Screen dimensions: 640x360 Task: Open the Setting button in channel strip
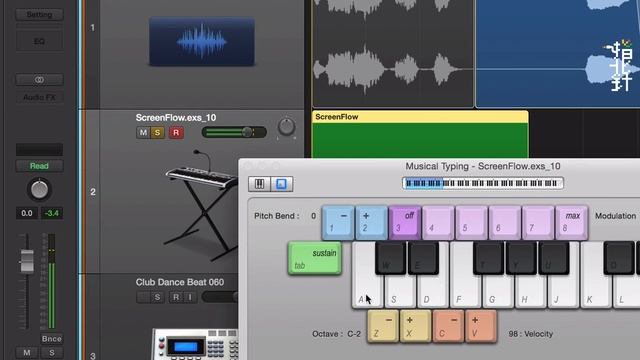(x=39, y=15)
